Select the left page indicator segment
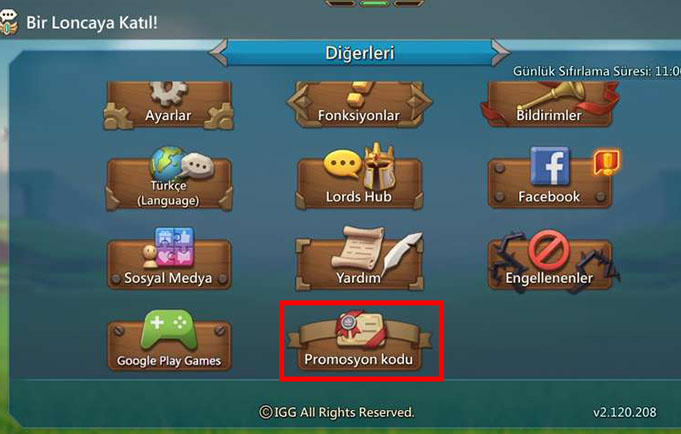Image resolution: width=681 pixels, height=434 pixels. tap(340, 3)
